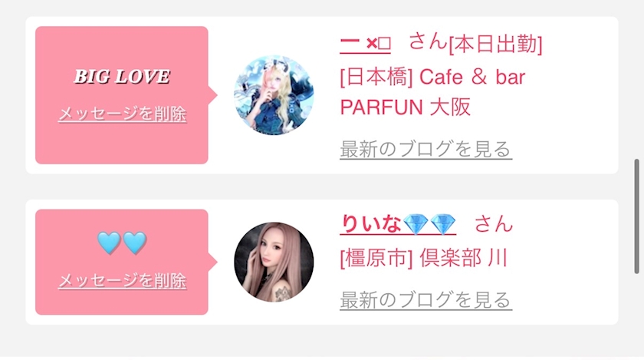View latest blog of りいな
The width and height of the screenshot is (644, 360).
coord(426,300)
